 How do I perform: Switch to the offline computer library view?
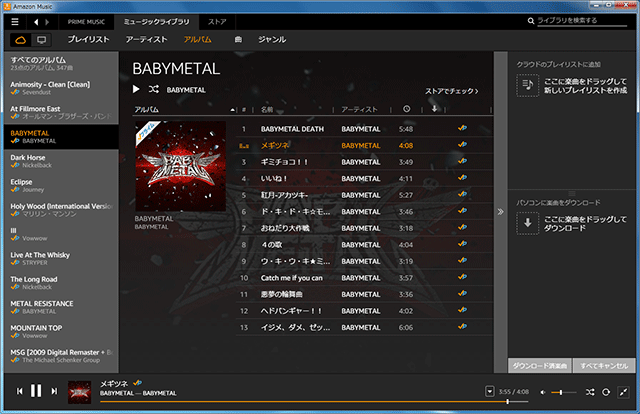(x=41, y=40)
